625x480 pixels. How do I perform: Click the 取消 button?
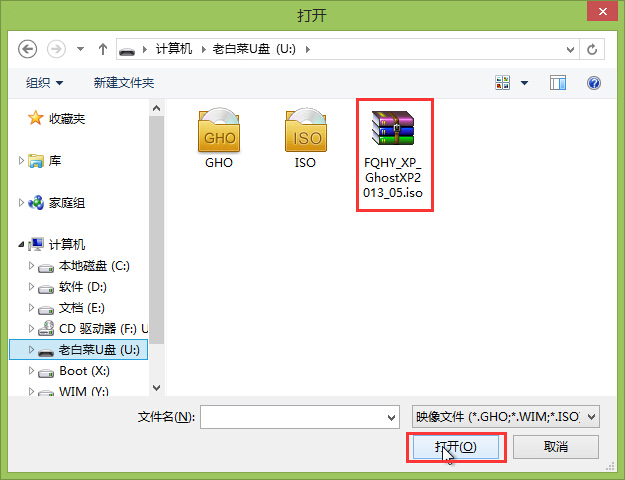(556, 447)
